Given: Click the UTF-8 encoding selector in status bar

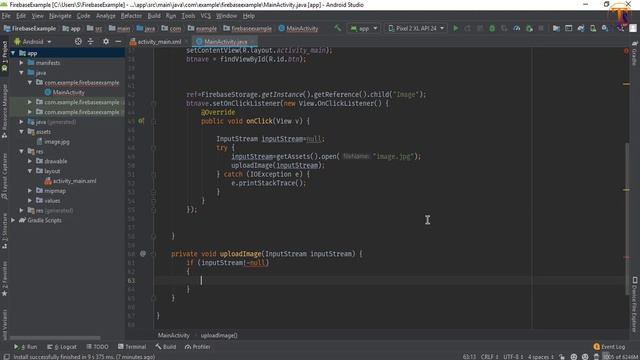Looking at the screenshot, I should [x=513, y=357].
